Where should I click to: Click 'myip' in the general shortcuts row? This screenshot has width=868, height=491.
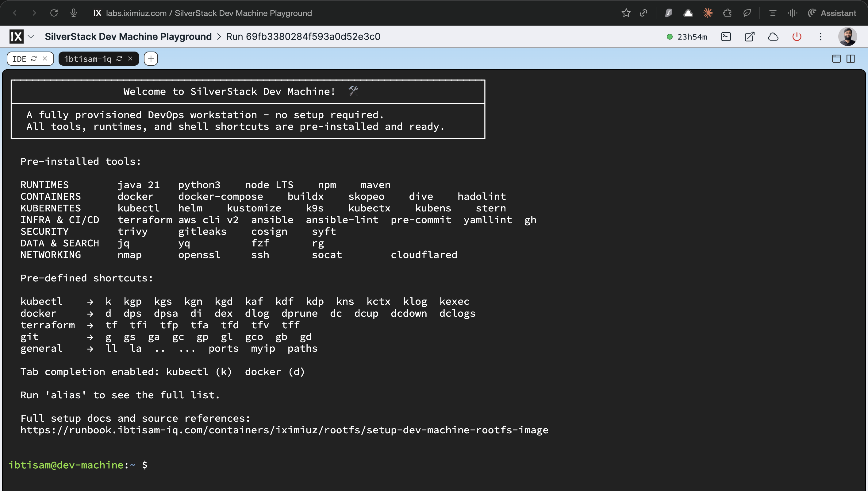pyautogui.click(x=263, y=349)
